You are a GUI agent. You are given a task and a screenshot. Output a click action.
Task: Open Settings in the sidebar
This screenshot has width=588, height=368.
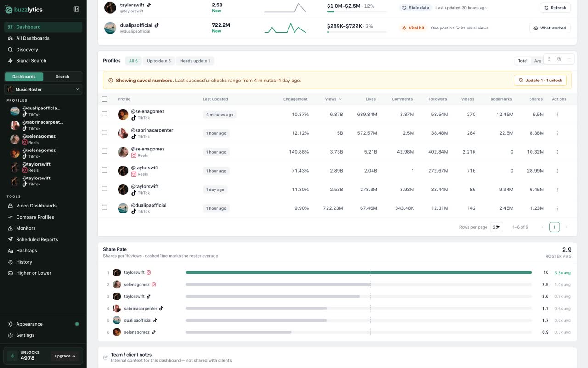43,335
